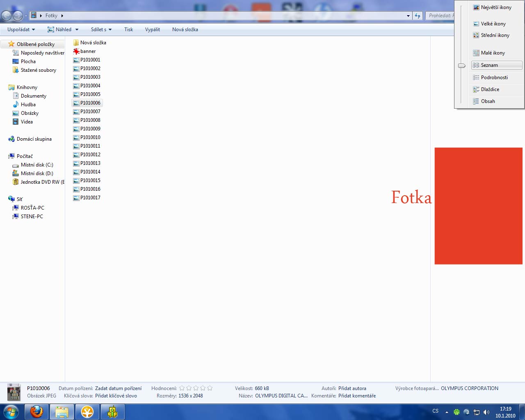Go forward with the Forward arrow button
This screenshot has width=525, height=420.
pyautogui.click(x=18, y=16)
